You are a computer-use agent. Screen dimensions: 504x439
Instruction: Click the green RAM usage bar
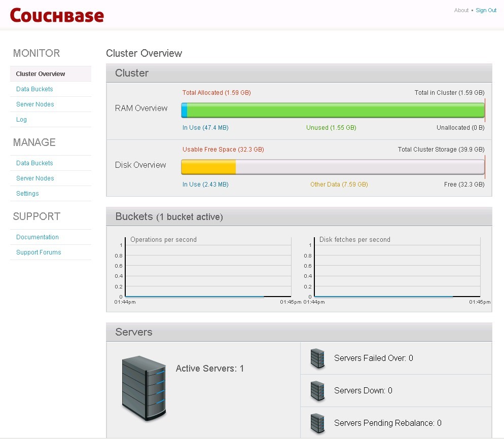coord(335,111)
